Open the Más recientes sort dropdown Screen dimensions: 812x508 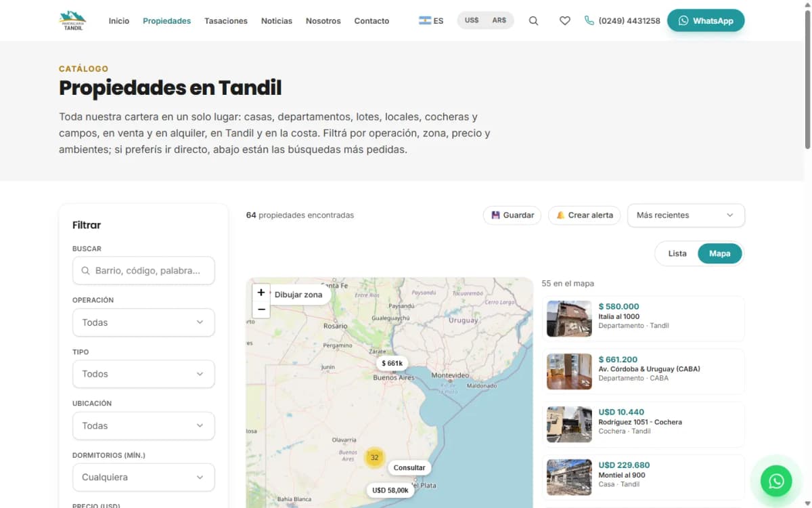686,215
